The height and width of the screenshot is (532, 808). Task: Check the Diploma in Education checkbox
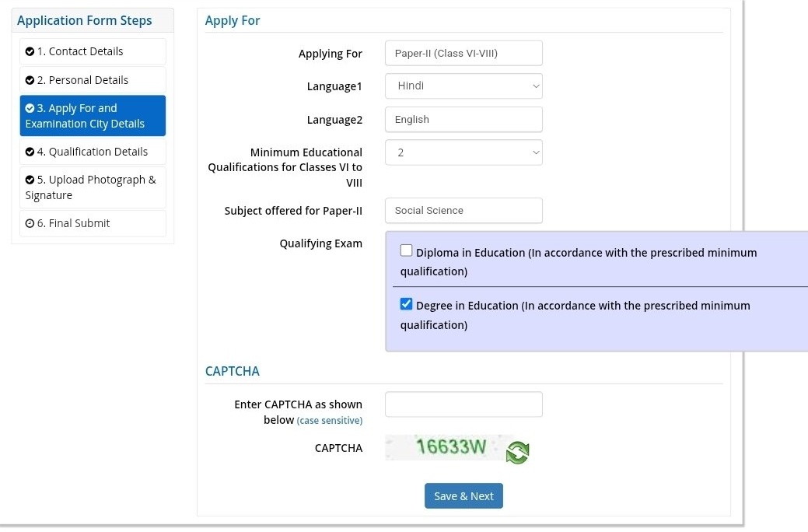tap(406, 250)
